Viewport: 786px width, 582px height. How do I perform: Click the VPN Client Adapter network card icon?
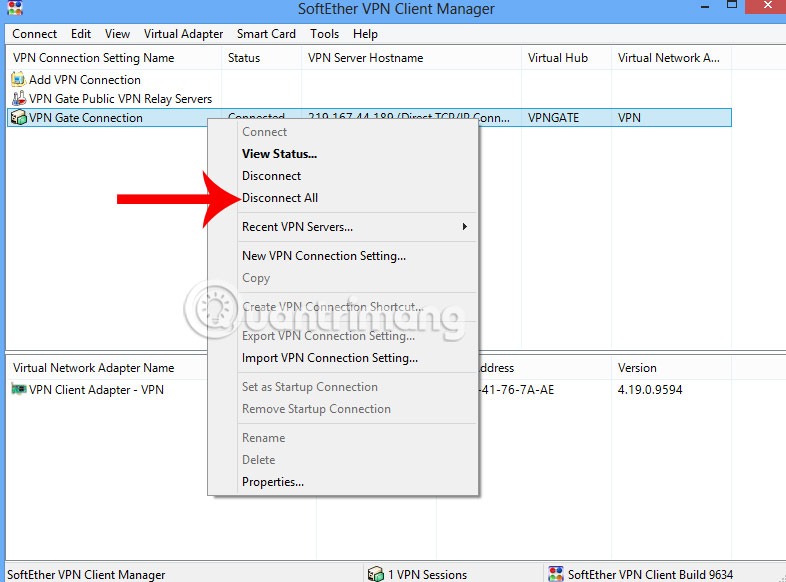[19, 389]
